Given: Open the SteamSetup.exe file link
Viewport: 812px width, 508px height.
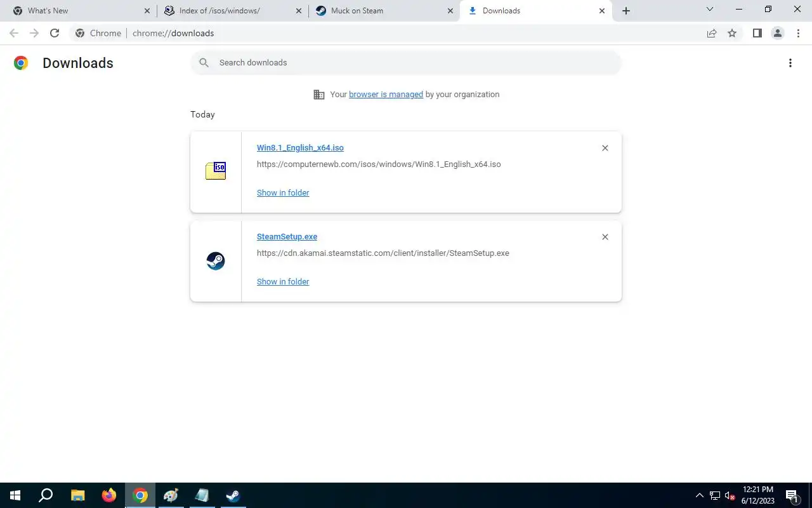Looking at the screenshot, I should tap(287, 237).
